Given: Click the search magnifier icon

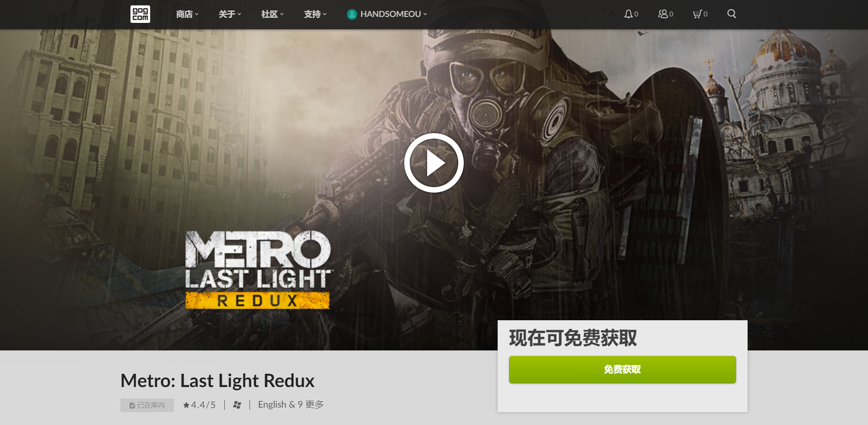Looking at the screenshot, I should coord(732,14).
